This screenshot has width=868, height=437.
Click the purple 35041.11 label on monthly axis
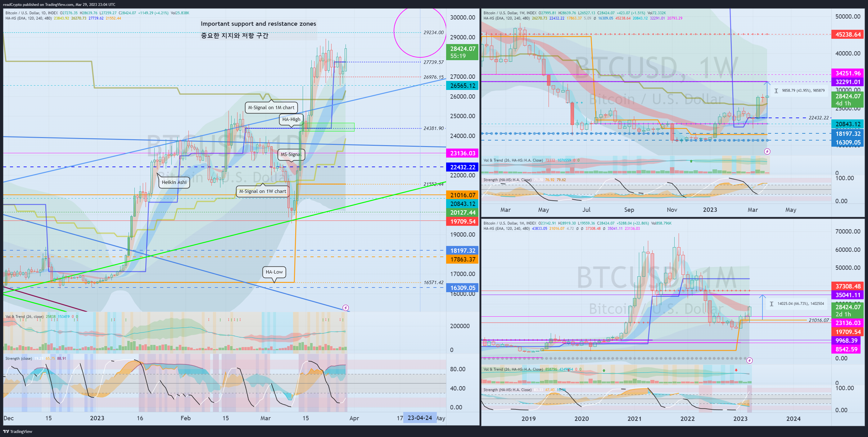coord(848,295)
